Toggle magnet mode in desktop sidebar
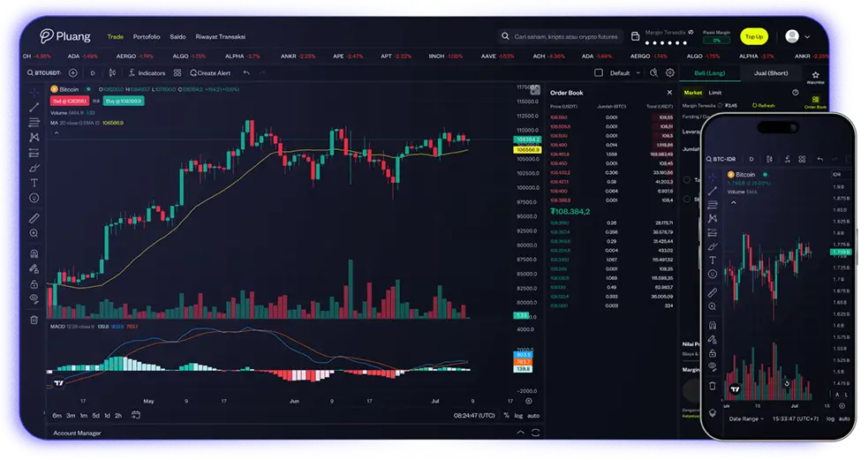The width and height of the screenshot is (868, 460). point(34,253)
